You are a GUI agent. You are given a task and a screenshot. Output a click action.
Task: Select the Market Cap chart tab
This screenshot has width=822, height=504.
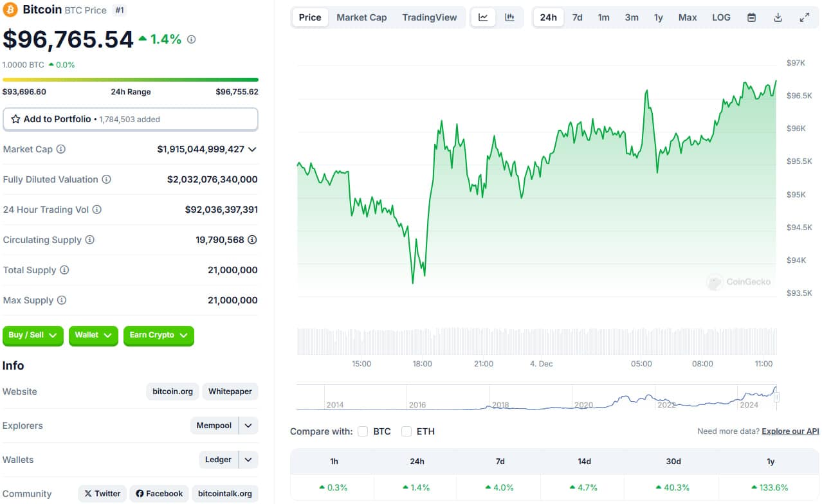point(361,17)
